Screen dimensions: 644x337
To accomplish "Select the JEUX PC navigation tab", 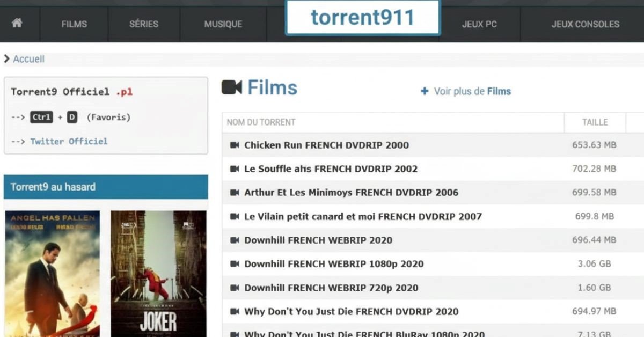I will tap(479, 24).
